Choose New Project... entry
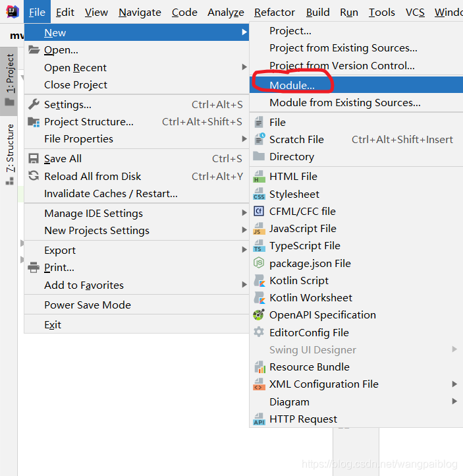Image resolution: width=463 pixels, height=476 pixels. [356, 31]
